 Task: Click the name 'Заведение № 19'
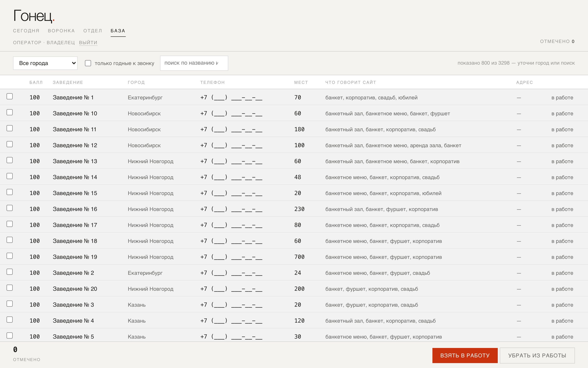pos(75,257)
